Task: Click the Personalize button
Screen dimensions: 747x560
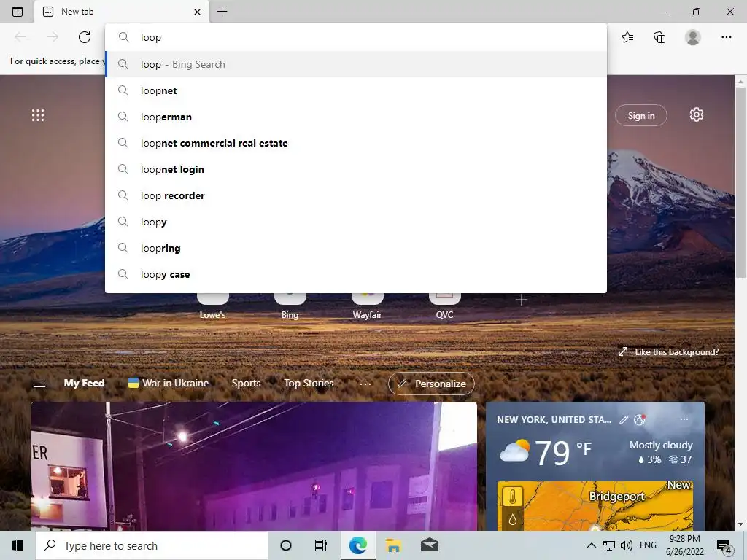Action: [431, 384]
